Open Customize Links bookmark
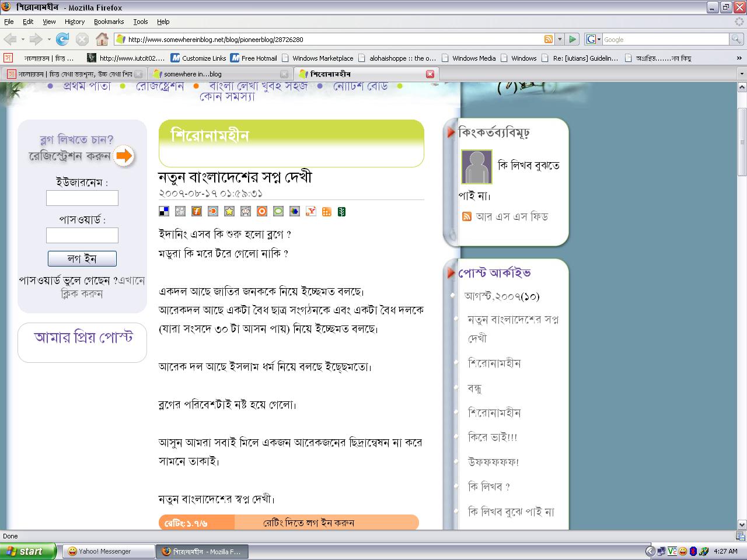The width and height of the screenshot is (747, 560). pos(198,58)
